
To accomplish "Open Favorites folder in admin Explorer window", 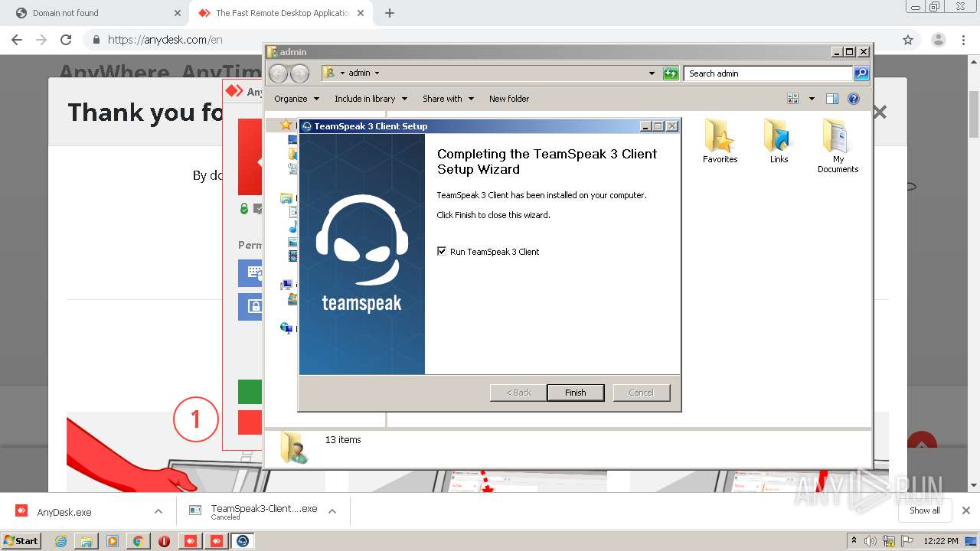I will click(720, 142).
